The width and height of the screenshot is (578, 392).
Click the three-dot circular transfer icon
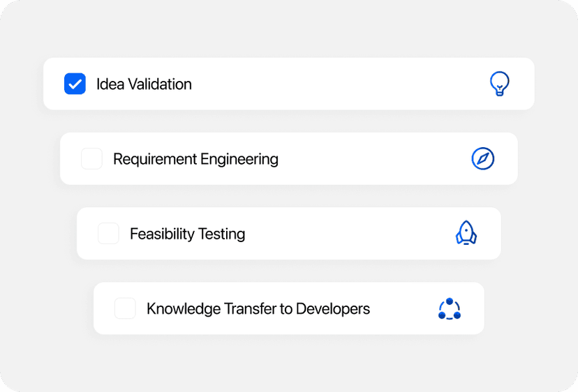point(450,308)
